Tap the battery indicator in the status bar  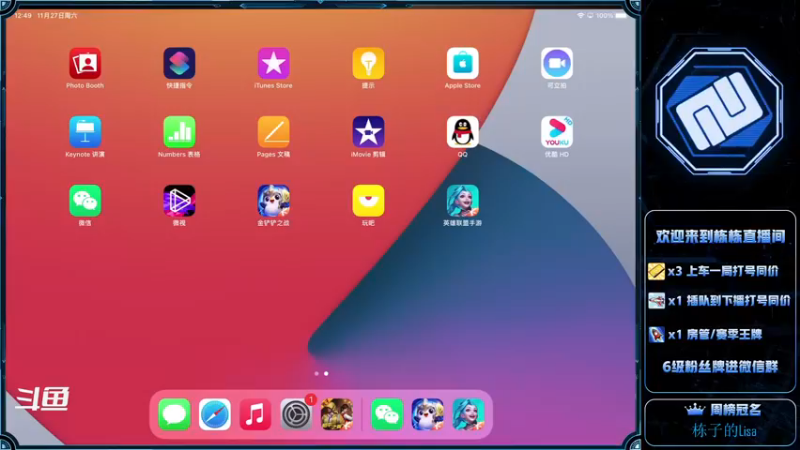pos(621,16)
